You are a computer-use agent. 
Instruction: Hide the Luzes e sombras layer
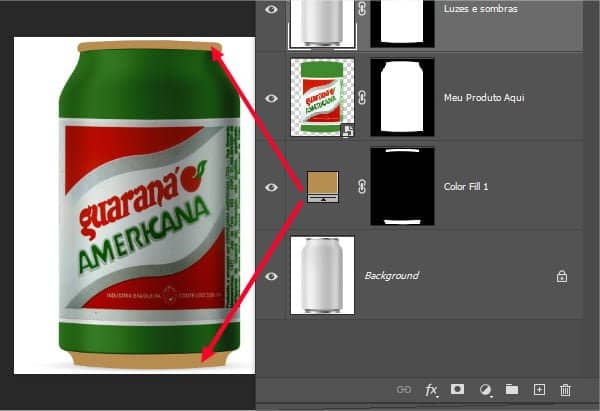click(x=271, y=9)
